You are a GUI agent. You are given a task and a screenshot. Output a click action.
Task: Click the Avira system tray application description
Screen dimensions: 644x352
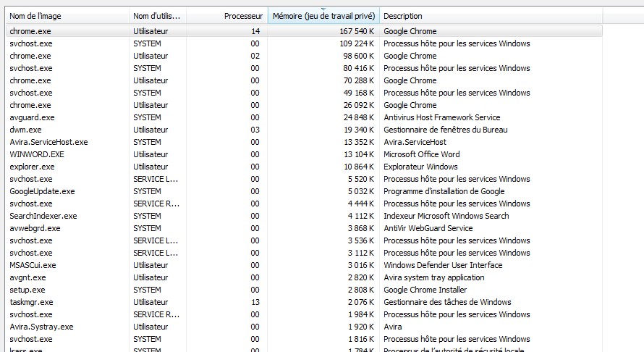(x=434, y=277)
